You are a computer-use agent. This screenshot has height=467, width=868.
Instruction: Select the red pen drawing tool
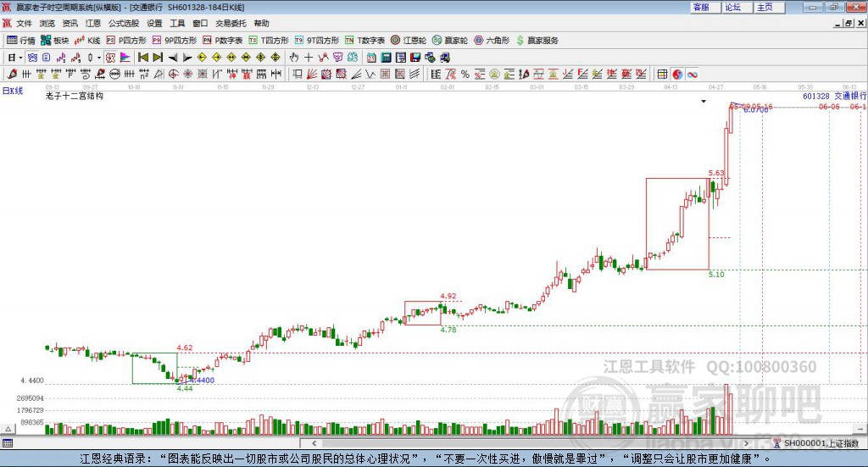[x=12, y=74]
